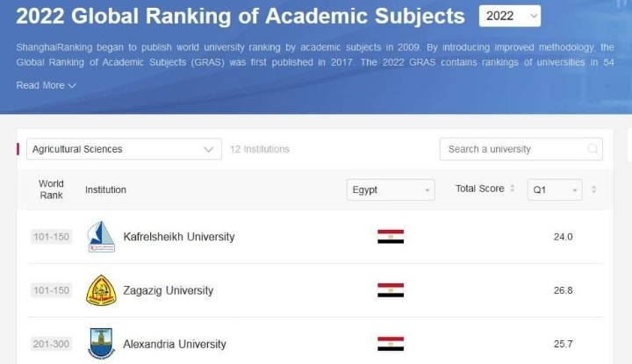Click the search magnifier icon
Screen dimensions: 632x364
pyautogui.click(x=593, y=149)
